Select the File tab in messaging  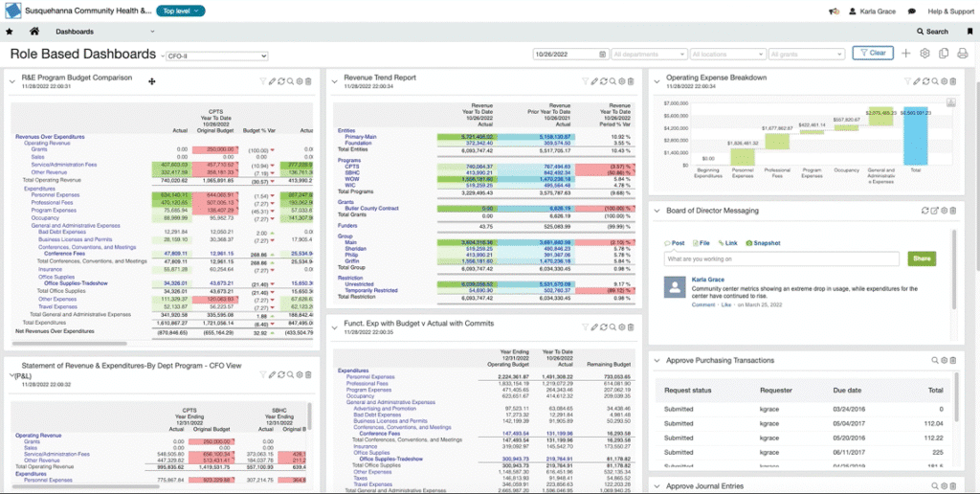[701, 243]
